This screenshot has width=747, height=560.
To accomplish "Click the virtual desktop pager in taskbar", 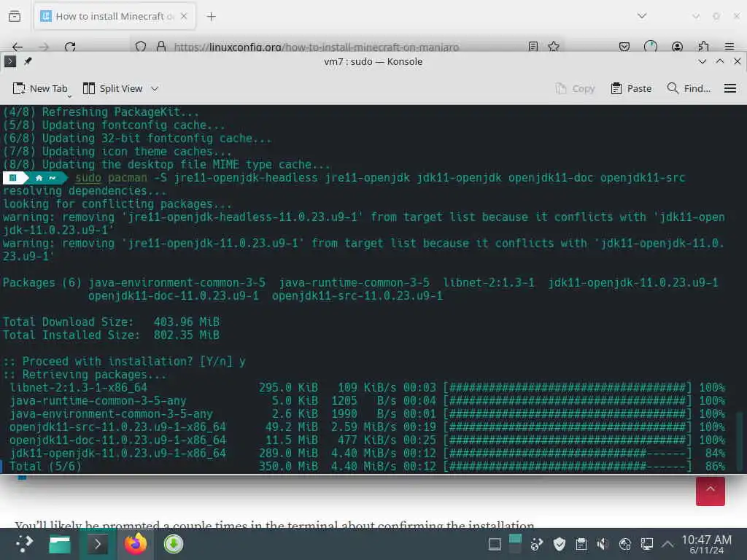I will click(x=515, y=544).
